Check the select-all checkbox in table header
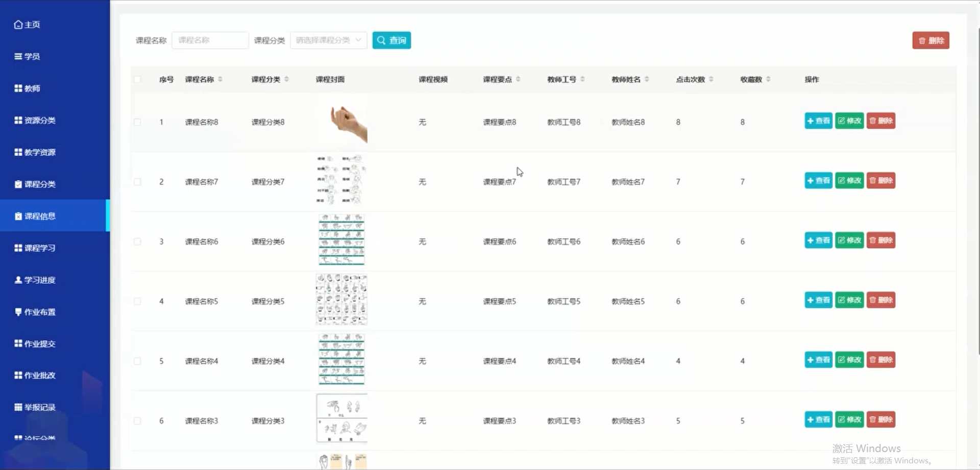Image resolution: width=980 pixels, height=470 pixels. (x=137, y=79)
